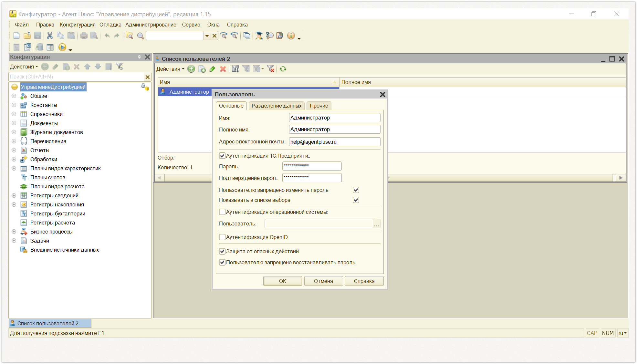637x364 pixels.
Task: Click the Cut scissors icon
Action: coord(50,36)
